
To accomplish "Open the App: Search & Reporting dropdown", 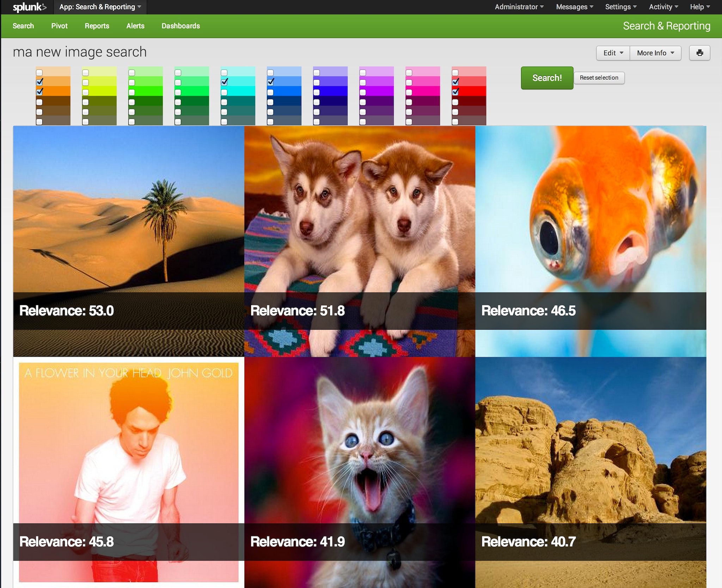I will point(100,7).
